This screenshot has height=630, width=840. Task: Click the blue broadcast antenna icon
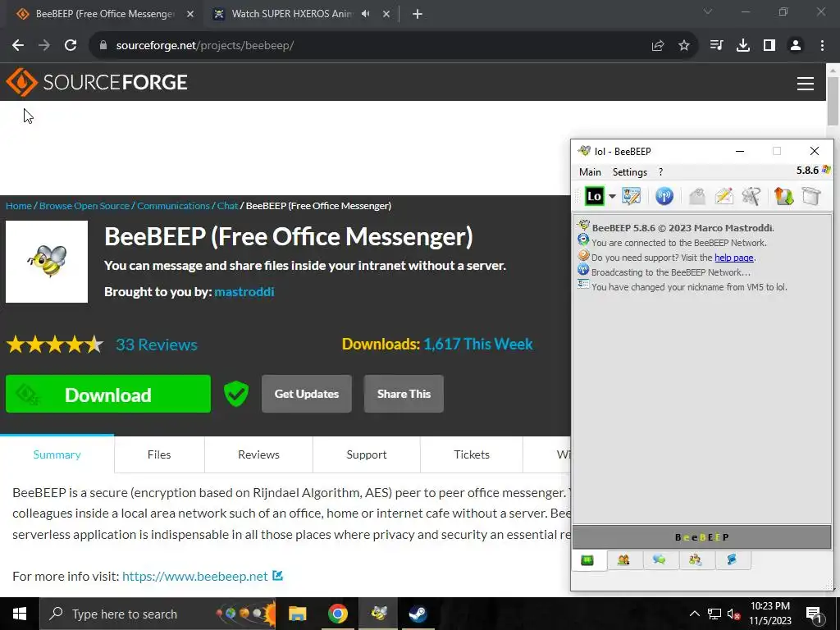point(664,196)
